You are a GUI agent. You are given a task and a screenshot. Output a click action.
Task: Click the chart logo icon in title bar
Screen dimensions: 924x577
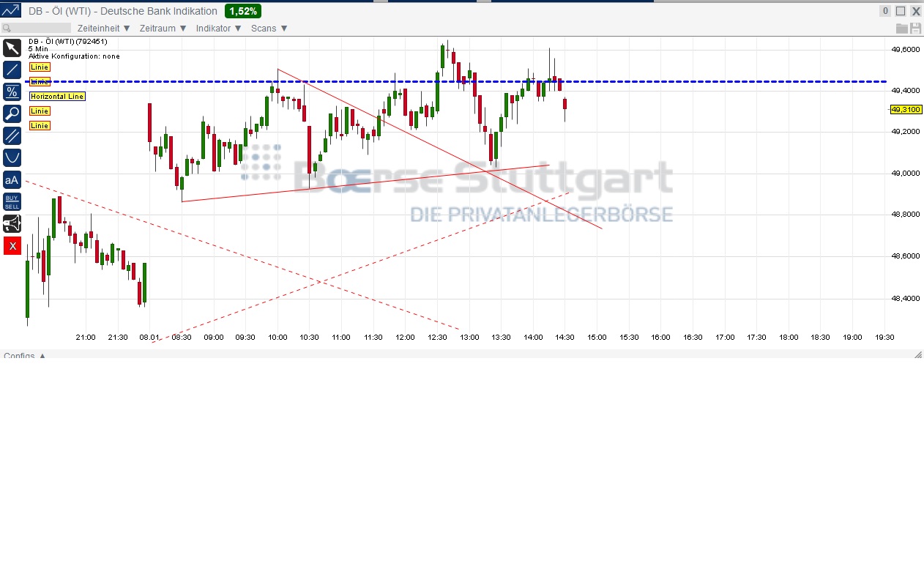(11, 11)
